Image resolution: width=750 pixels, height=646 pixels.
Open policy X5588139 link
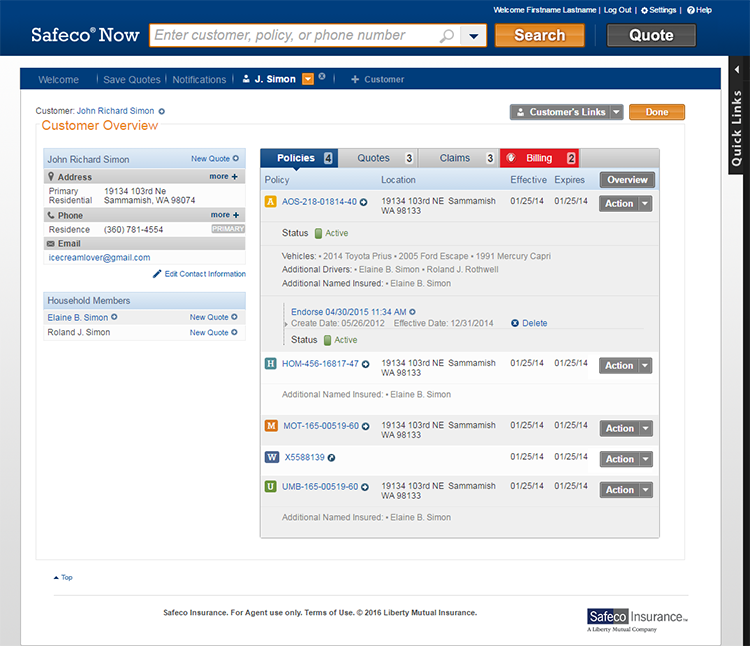(x=304, y=457)
